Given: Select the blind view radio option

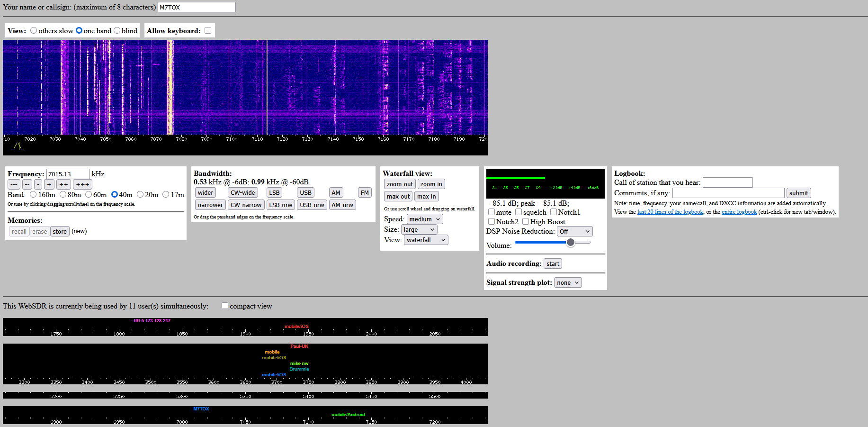Looking at the screenshot, I should coord(117,30).
